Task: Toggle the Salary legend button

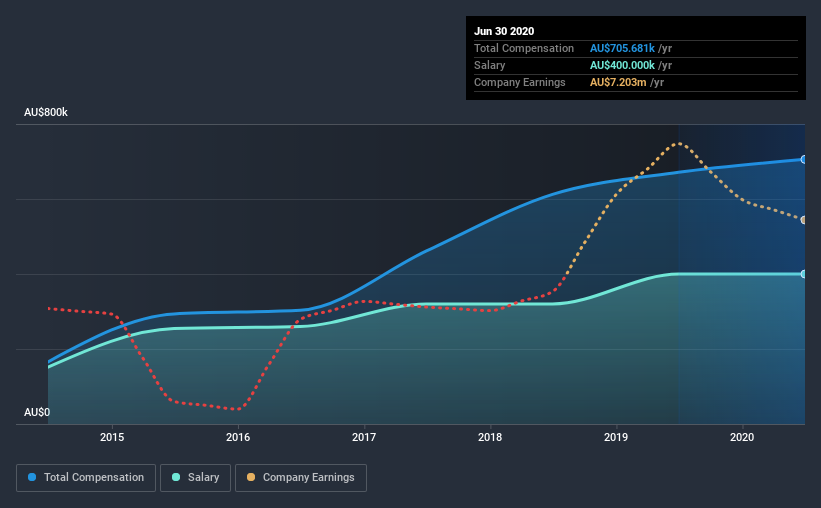Action: click(195, 478)
